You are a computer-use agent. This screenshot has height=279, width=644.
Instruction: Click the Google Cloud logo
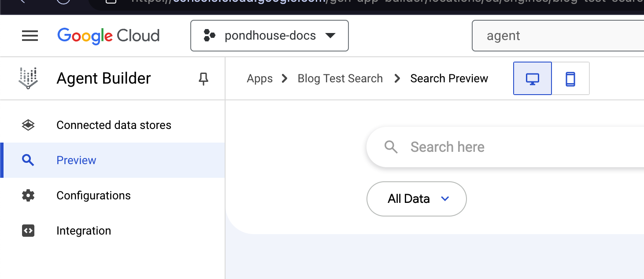pyautogui.click(x=108, y=36)
